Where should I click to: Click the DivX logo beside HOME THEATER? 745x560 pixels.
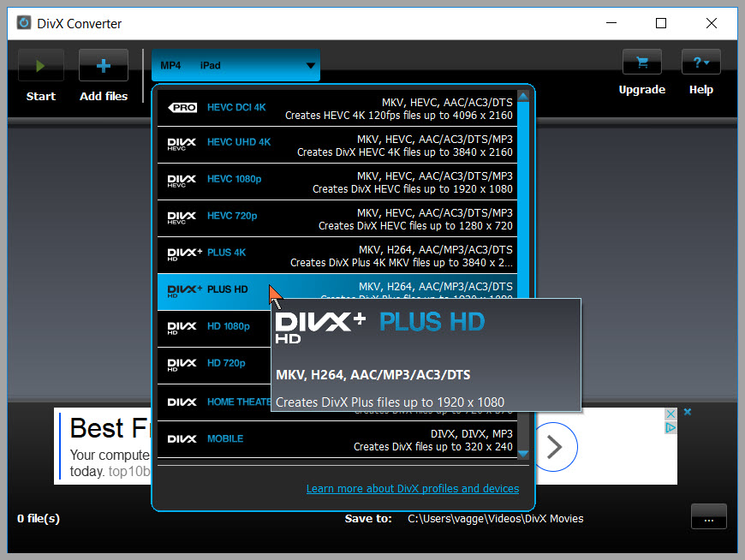(182, 402)
